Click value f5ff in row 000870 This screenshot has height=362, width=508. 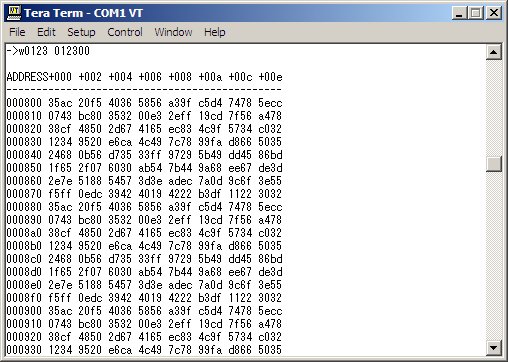[x=60, y=194]
